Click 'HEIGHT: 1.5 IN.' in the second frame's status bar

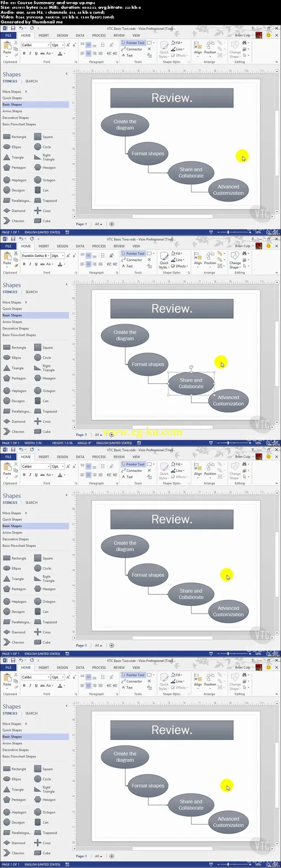click(62, 443)
